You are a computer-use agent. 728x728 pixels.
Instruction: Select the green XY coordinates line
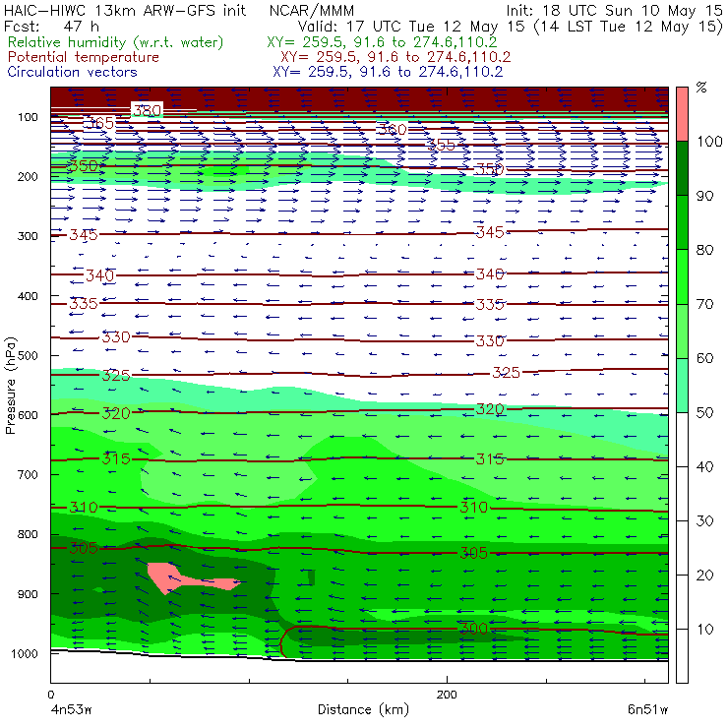click(382, 42)
